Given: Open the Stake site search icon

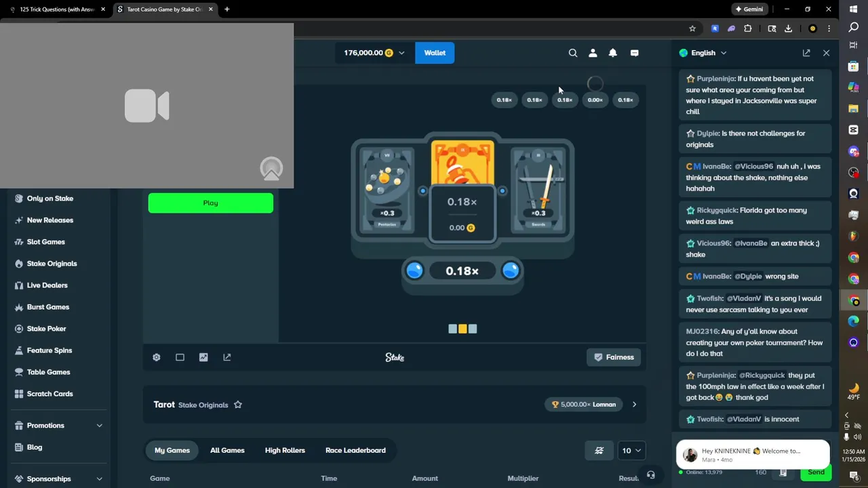Looking at the screenshot, I should coord(573,53).
